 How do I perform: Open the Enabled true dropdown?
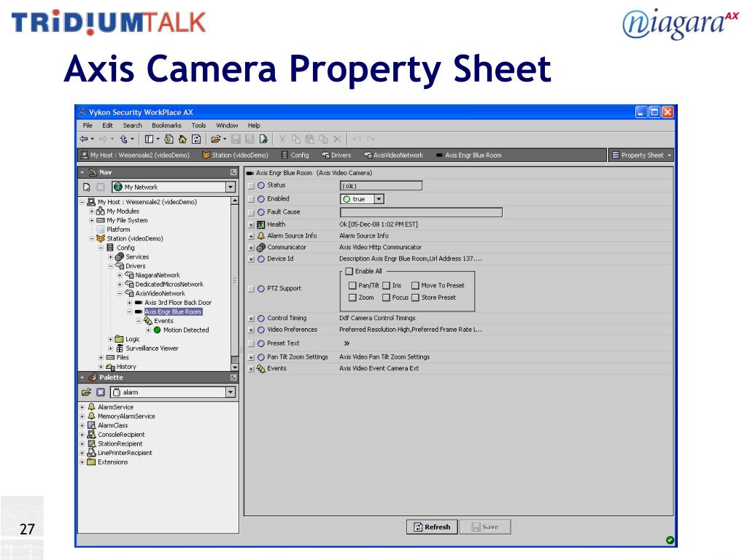coord(379,199)
